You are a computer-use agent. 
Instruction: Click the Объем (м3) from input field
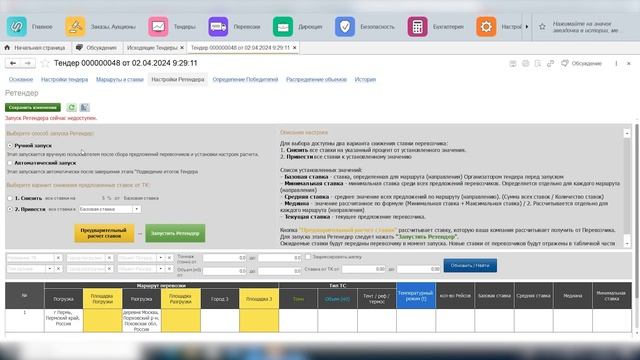tap(224, 271)
